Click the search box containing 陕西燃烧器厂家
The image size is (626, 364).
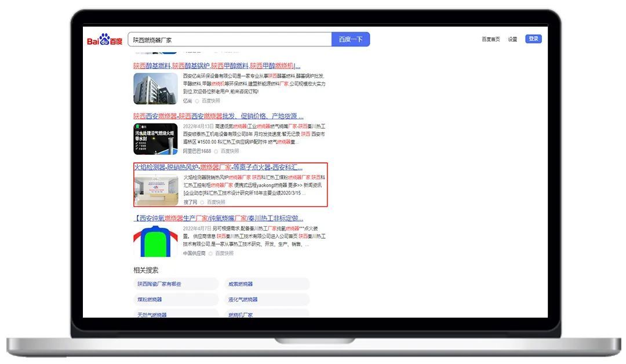pos(230,39)
